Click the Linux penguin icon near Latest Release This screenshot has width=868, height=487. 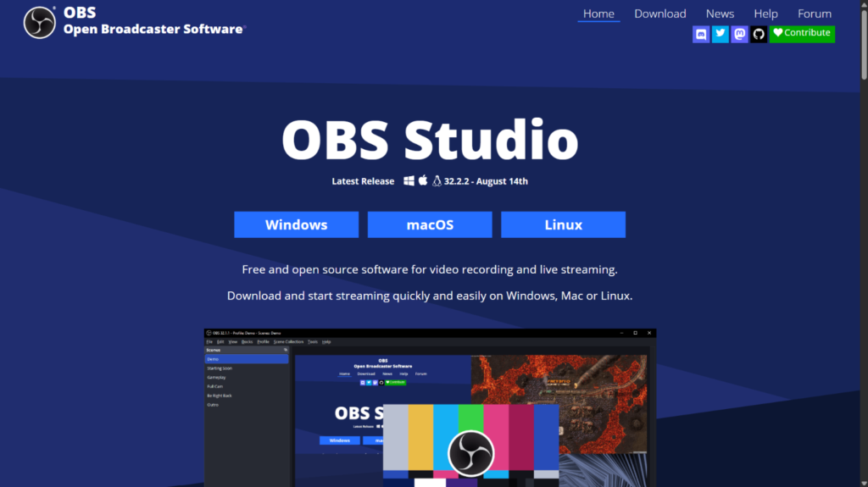coord(437,181)
